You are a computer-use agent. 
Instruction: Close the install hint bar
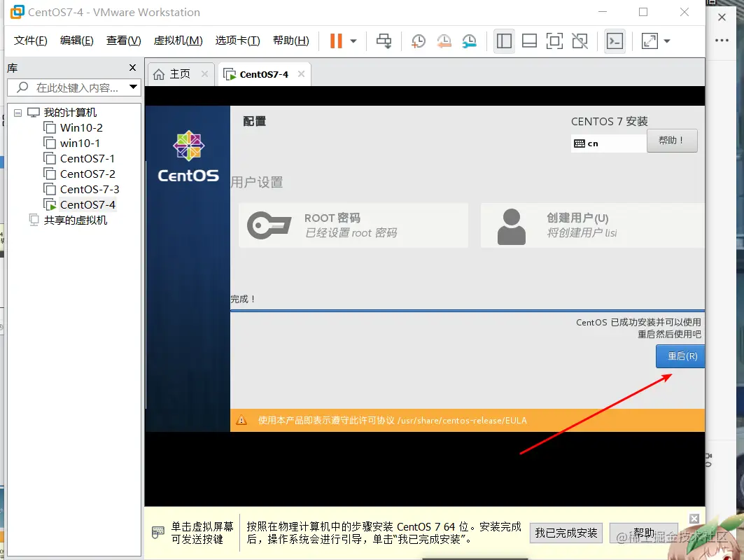tap(694, 519)
